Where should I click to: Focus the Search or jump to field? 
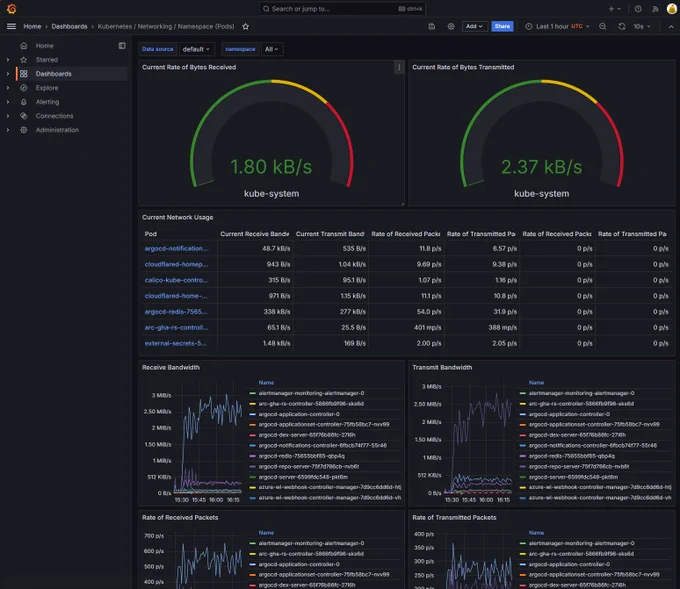click(342, 9)
